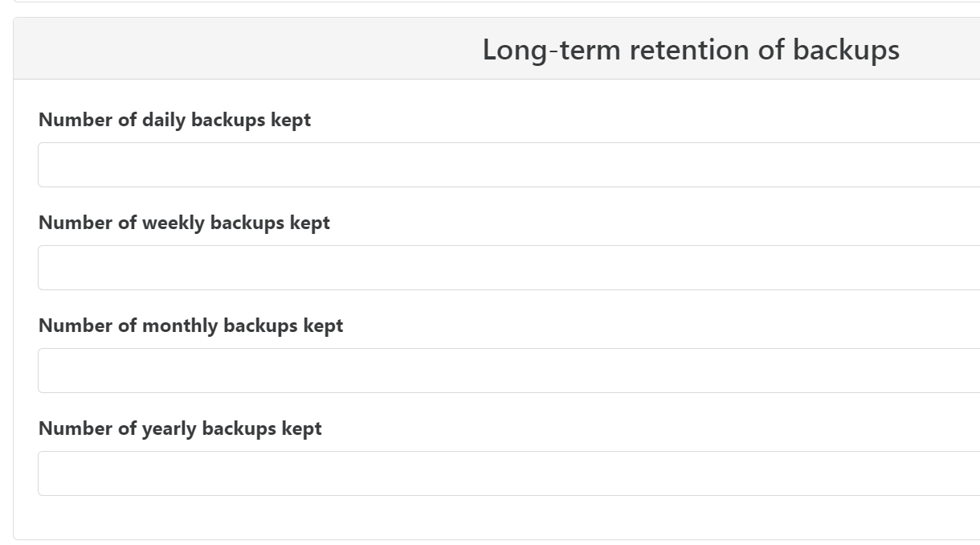Click the "Number of monthly backups kept" label

click(190, 326)
